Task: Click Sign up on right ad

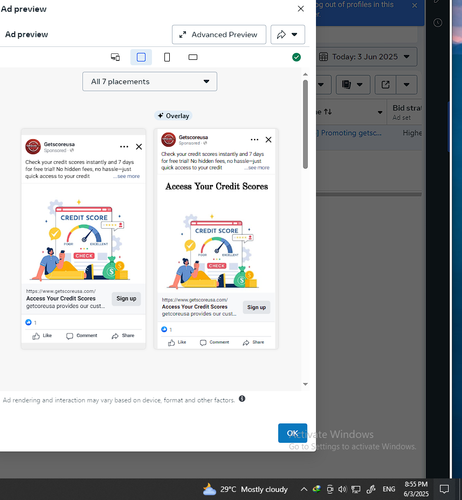Action: tap(256, 307)
